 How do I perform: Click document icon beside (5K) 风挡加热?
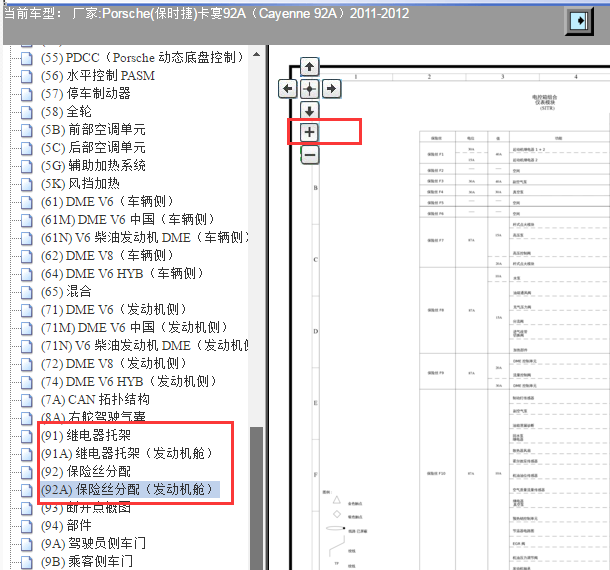[26, 184]
